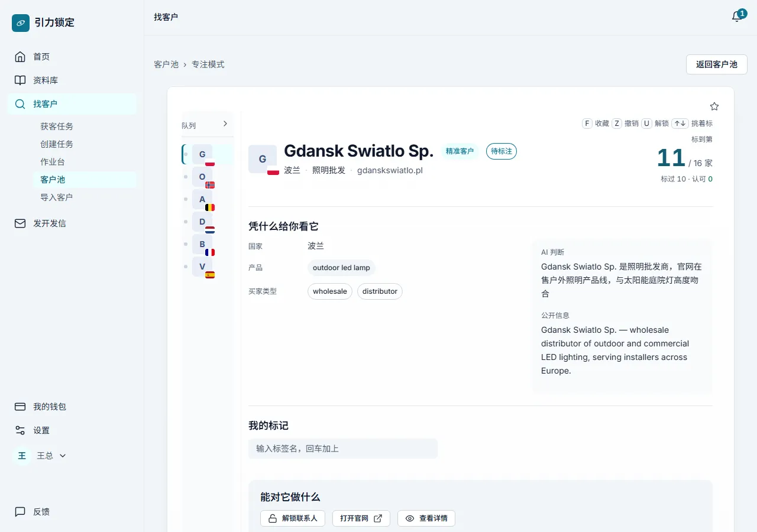Click the 专注模式 breadcrumb text
This screenshot has width=757, height=532.
point(208,64)
